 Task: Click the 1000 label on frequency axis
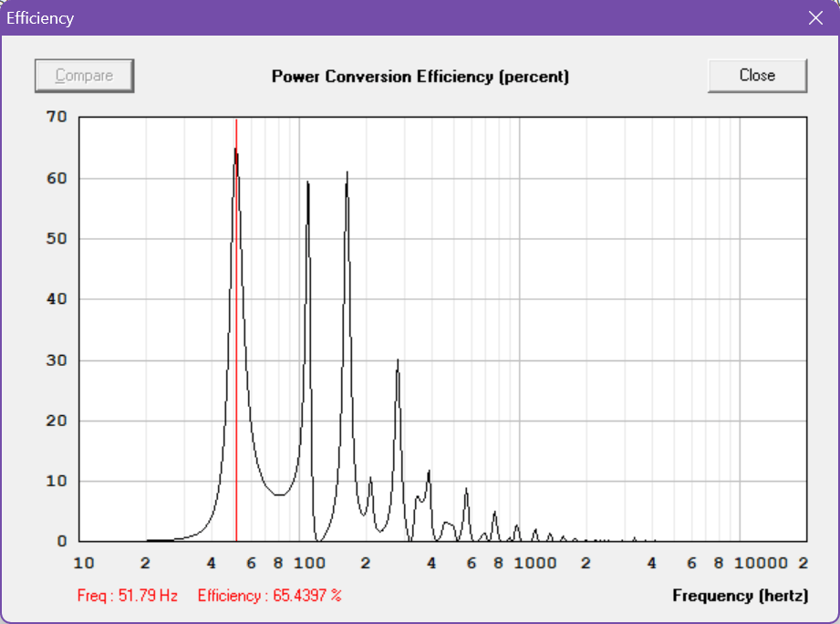pos(535,563)
